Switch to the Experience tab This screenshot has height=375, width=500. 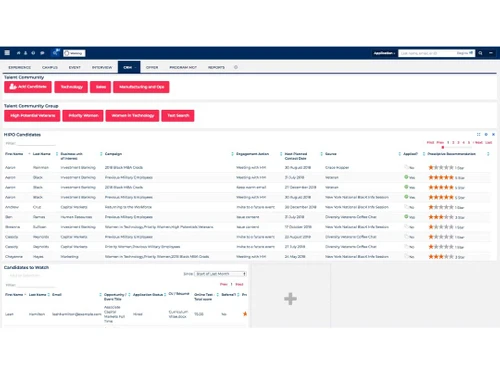pyautogui.click(x=20, y=67)
